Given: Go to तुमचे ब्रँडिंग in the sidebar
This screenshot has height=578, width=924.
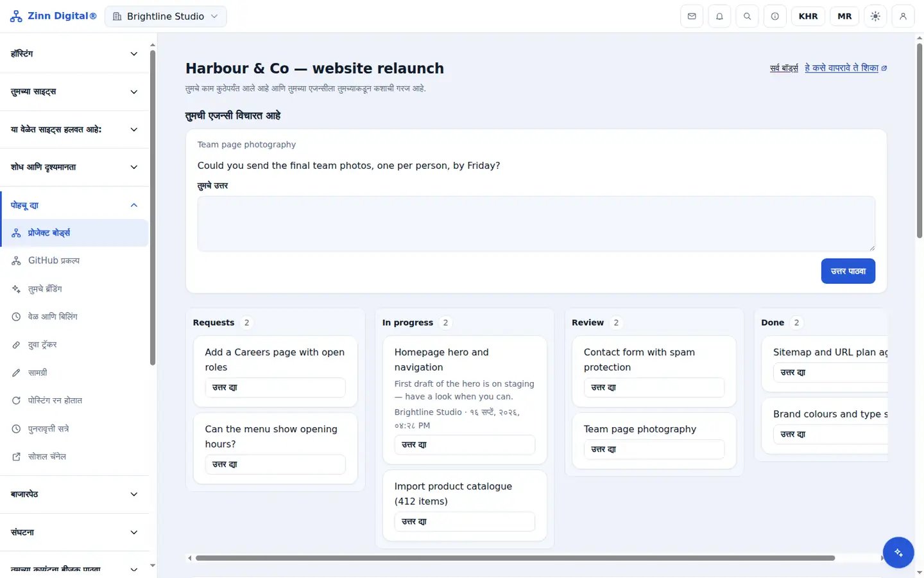Looking at the screenshot, I should point(74,289).
